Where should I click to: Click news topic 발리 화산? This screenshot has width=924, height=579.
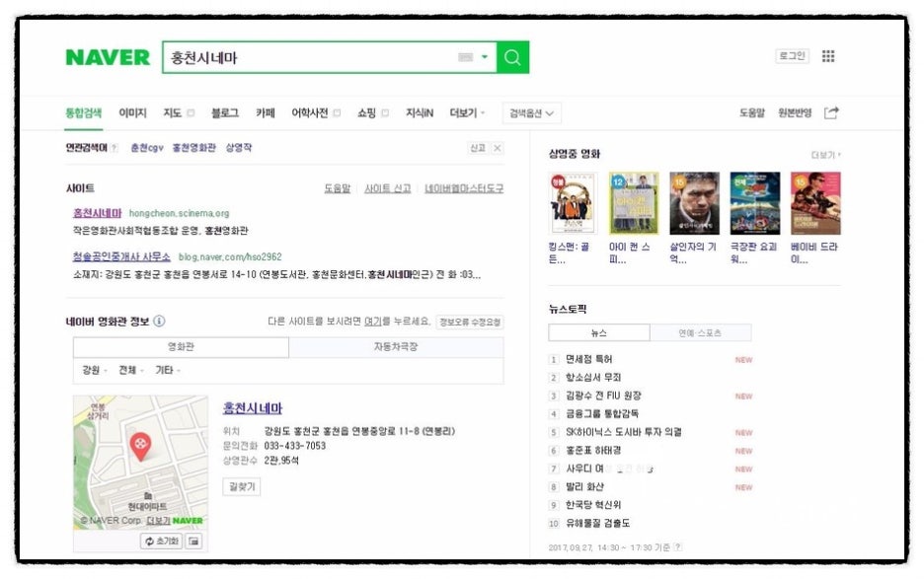click(x=584, y=487)
